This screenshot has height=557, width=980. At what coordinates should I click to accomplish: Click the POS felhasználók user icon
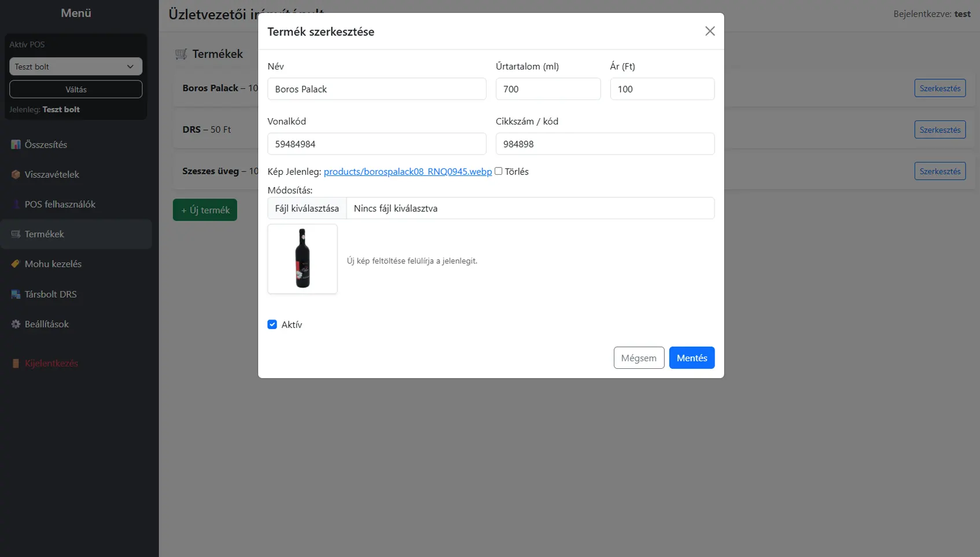click(16, 204)
